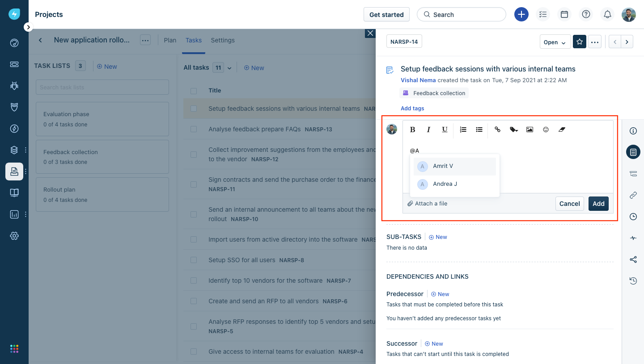Click the Add tags link
This screenshot has height=364, width=644.
[412, 109]
